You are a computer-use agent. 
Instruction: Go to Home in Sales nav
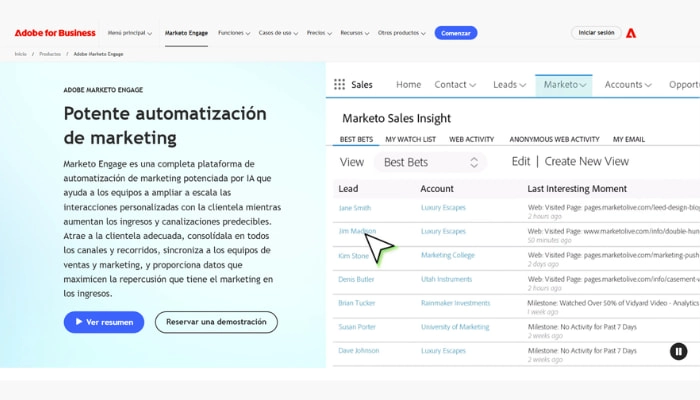[408, 84]
